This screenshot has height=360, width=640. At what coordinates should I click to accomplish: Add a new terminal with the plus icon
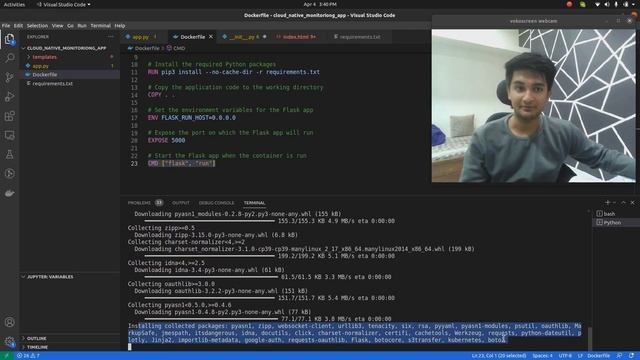607,202
